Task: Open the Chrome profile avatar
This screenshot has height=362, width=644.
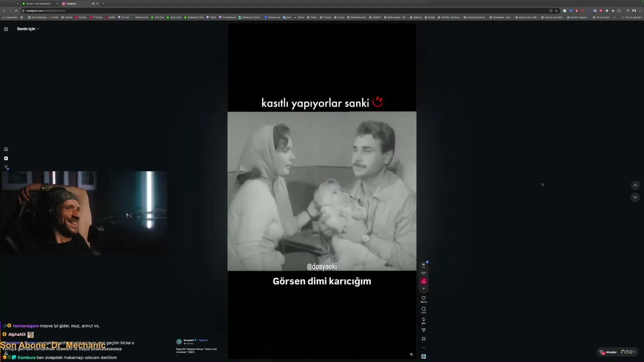Action: click(x=634, y=11)
